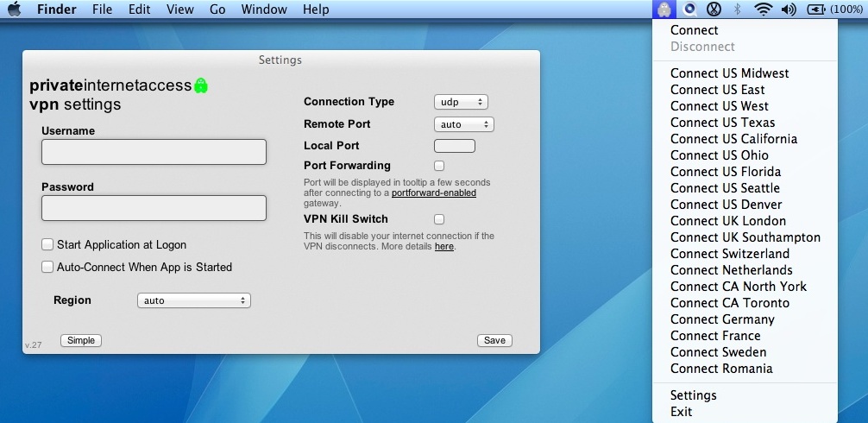This screenshot has width=868, height=423.
Task: Open the Bluetooth status icon
Action: (738, 9)
